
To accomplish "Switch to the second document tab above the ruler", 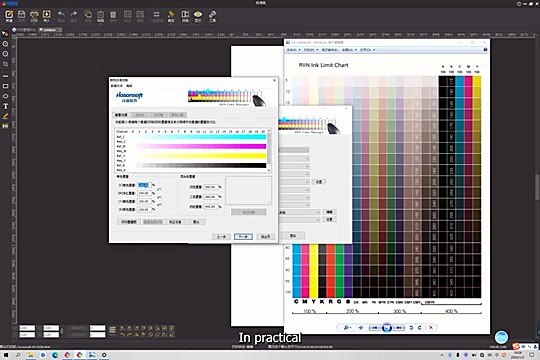I will coord(50,30).
